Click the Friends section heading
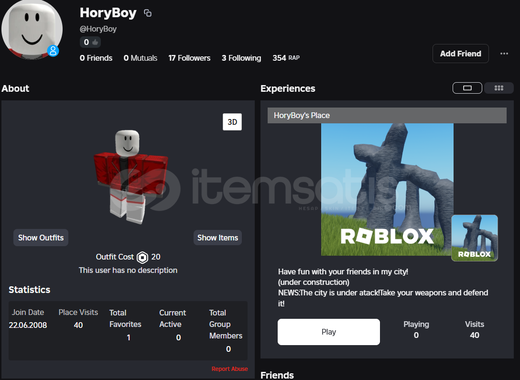Viewport: 520px width, 380px height. [x=277, y=375]
